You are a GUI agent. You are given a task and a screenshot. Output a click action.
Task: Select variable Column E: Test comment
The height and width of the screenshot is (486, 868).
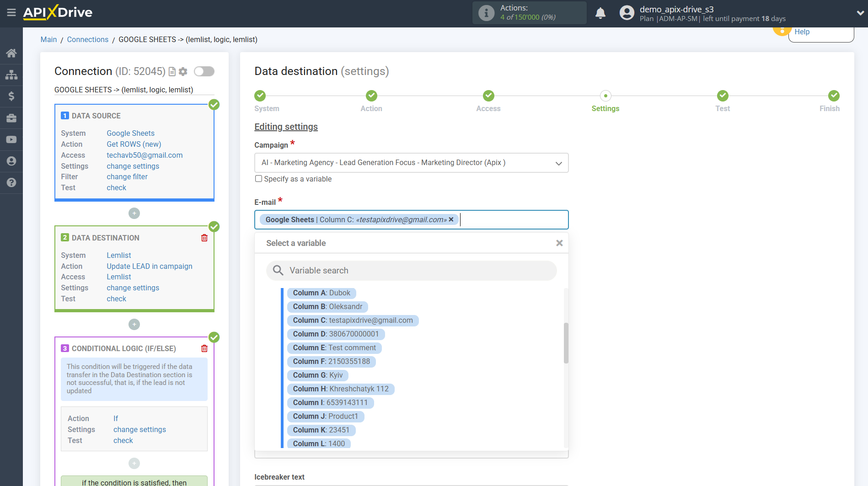(x=334, y=347)
